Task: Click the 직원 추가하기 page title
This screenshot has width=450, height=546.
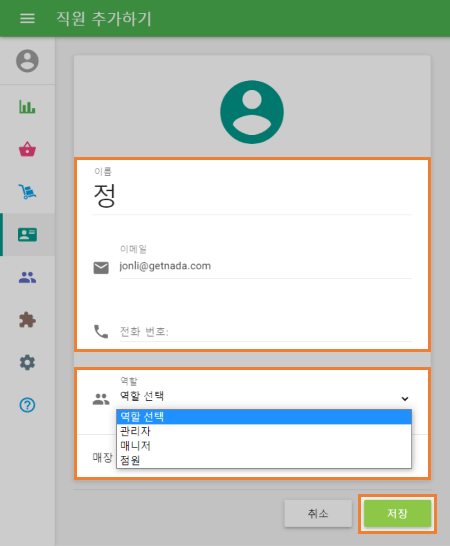Action: click(x=104, y=18)
